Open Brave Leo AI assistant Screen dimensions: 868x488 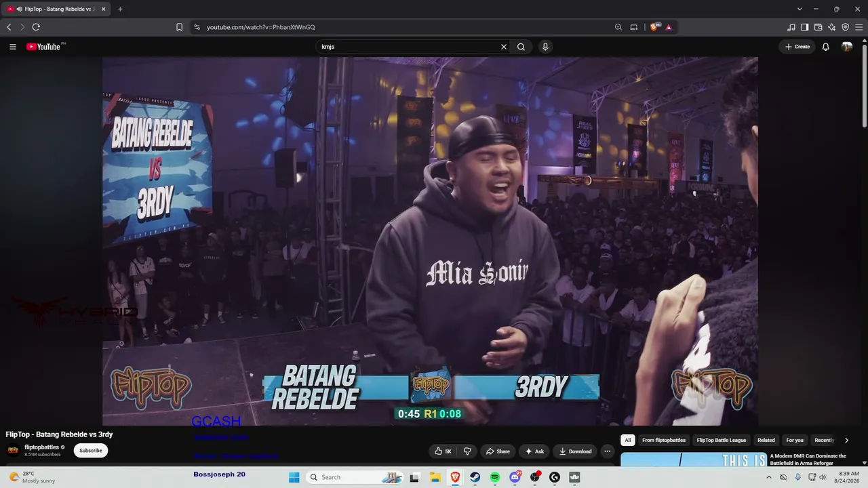831,27
